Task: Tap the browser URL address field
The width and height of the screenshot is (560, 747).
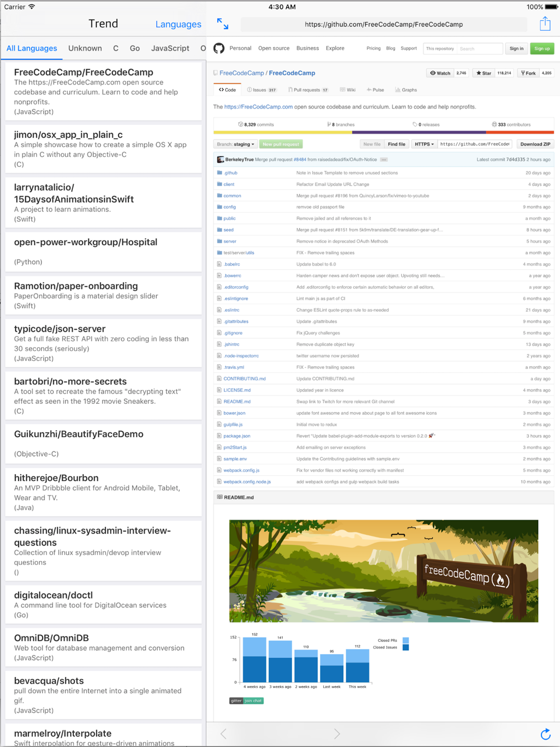Action: coord(384,24)
